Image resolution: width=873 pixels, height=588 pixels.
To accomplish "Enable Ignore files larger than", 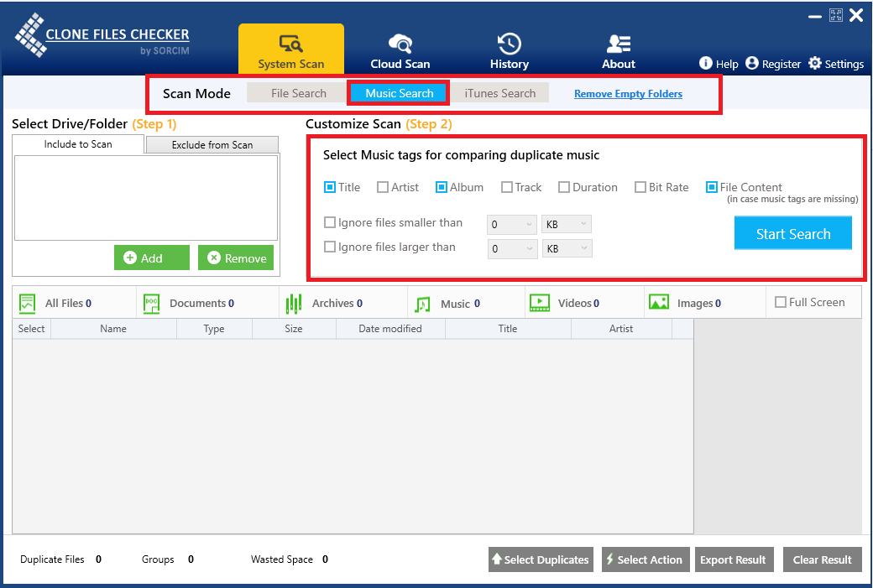I will point(330,247).
